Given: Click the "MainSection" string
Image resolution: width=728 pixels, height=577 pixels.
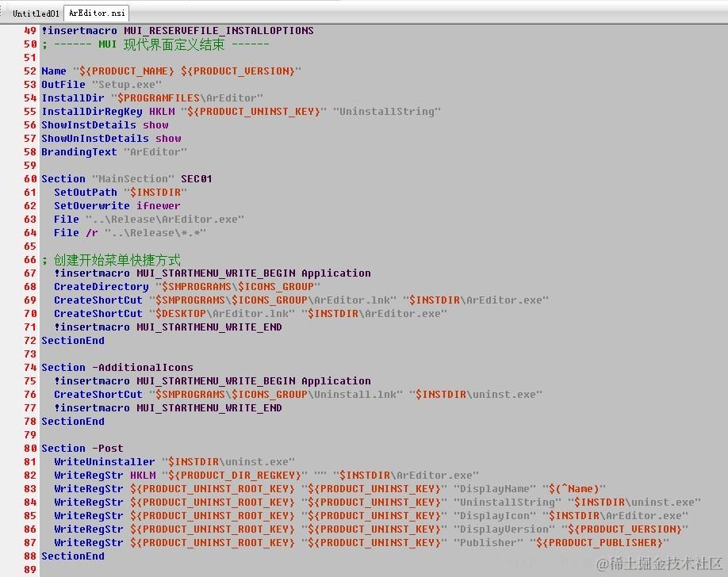Looking at the screenshot, I should coord(133,178).
